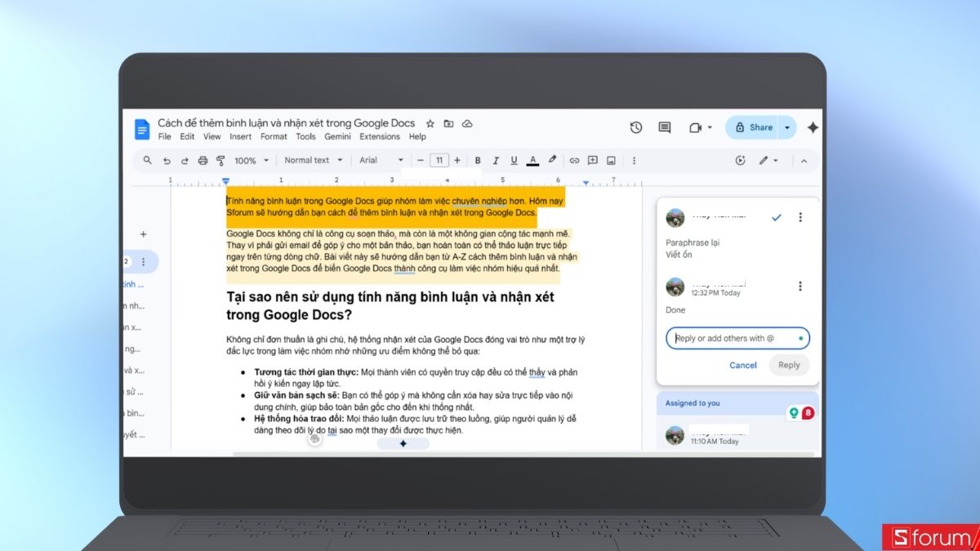
Task: Resolve the comment with checkmark
Action: tap(777, 217)
